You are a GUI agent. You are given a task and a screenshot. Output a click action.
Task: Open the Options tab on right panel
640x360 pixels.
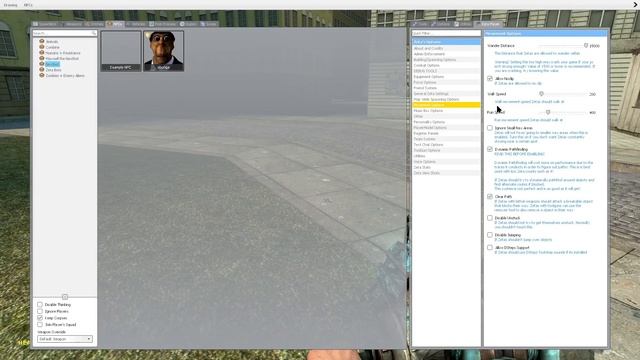[x=441, y=24]
